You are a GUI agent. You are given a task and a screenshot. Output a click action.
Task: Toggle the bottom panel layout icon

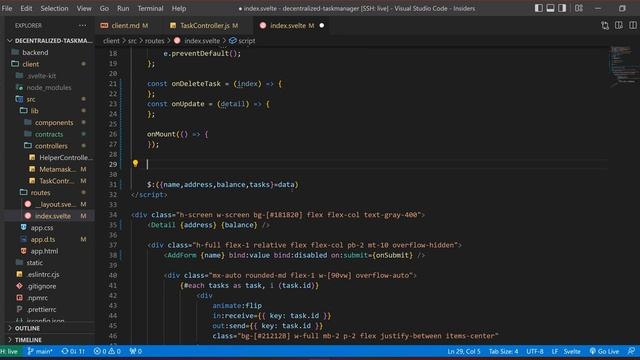pos(550,8)
